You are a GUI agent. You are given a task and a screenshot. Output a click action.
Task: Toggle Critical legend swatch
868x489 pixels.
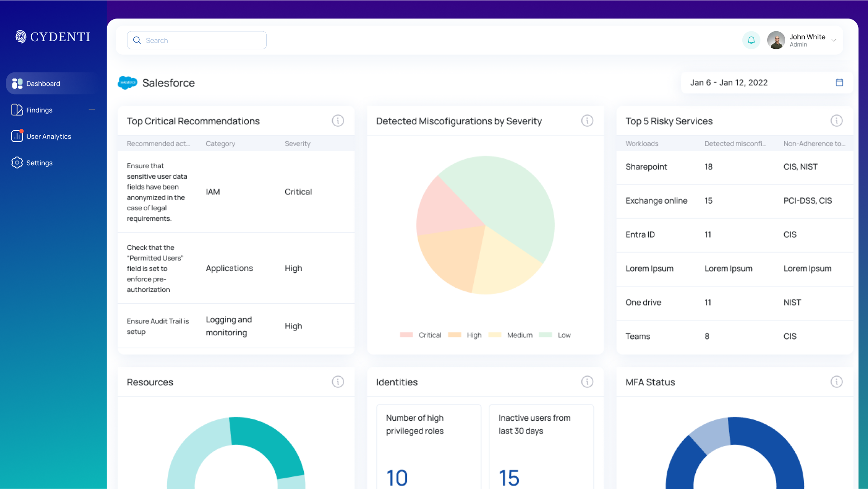coord(406,335)
